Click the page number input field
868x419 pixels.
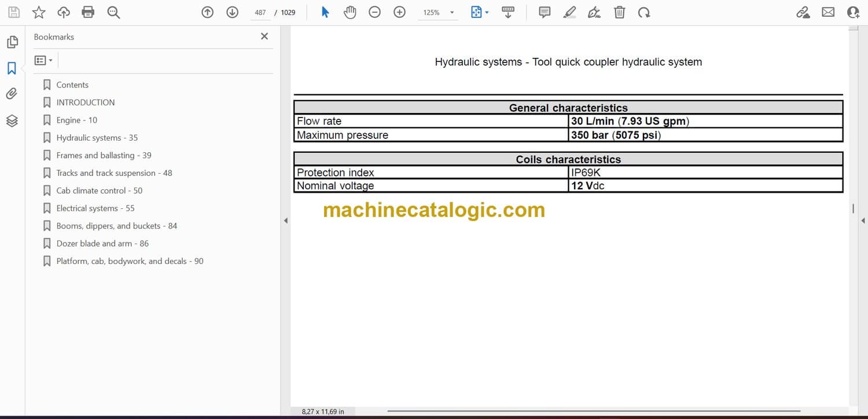(260, 13)
